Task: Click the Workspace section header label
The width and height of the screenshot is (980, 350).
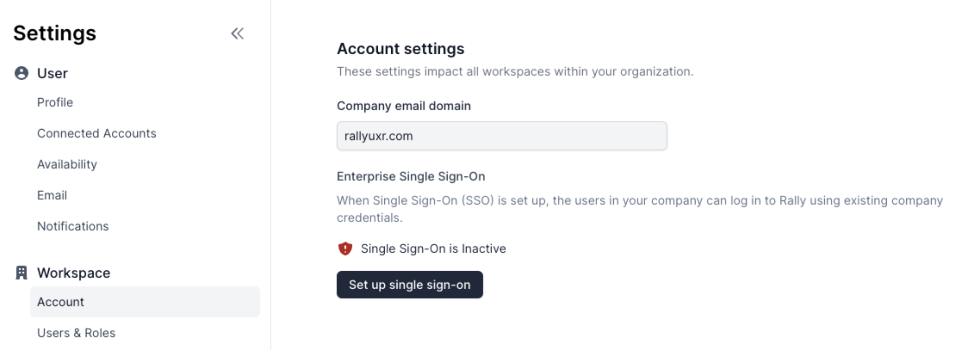Action: 74,273
